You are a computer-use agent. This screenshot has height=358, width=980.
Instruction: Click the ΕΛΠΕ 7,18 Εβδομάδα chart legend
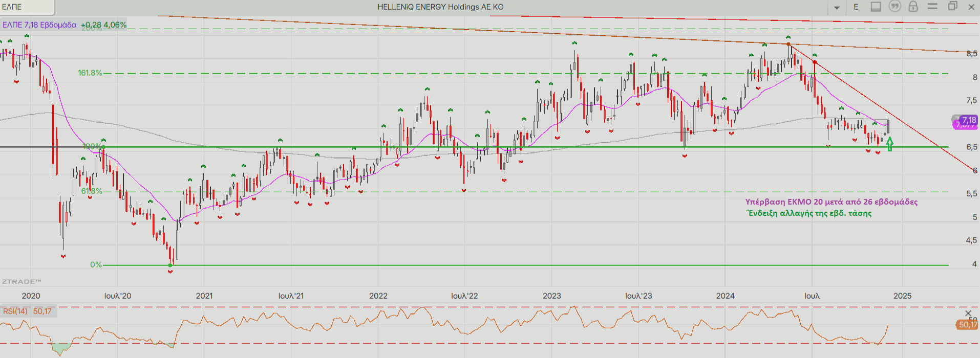pyautogui.click(x=39, y=25)
